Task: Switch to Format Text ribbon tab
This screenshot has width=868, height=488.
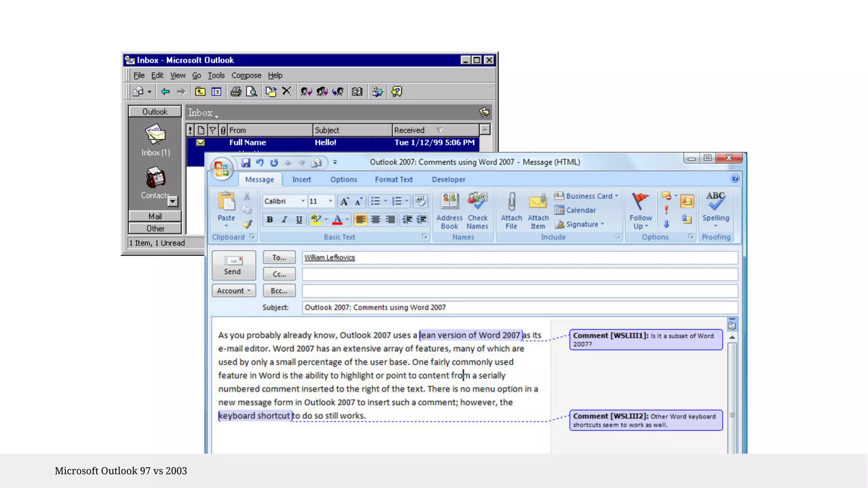Action: (x=394, y=180)
